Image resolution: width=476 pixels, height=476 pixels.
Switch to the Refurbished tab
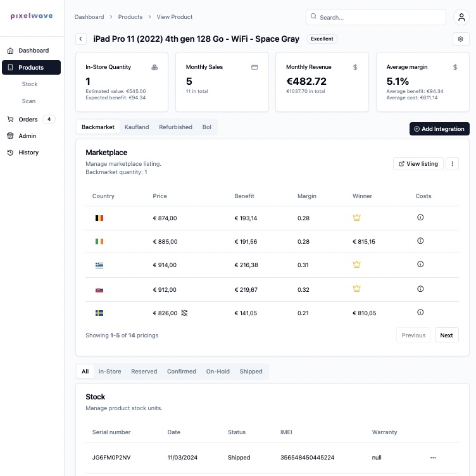175,127
